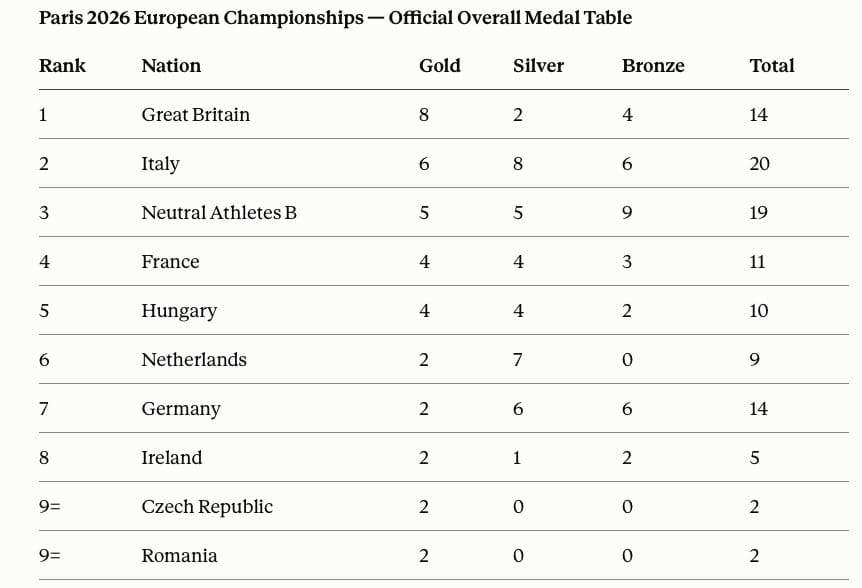Click the Bronze column header
The width and height of the screenshot is (862, 588).
tap(653, 66)
